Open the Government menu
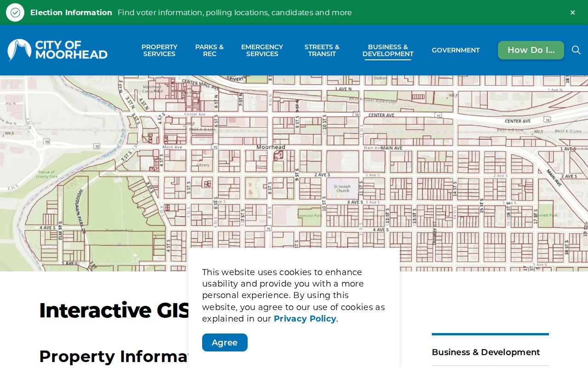The height and width of the screenshot is (368, 588). pyautogui.click(x=456, y=50)
